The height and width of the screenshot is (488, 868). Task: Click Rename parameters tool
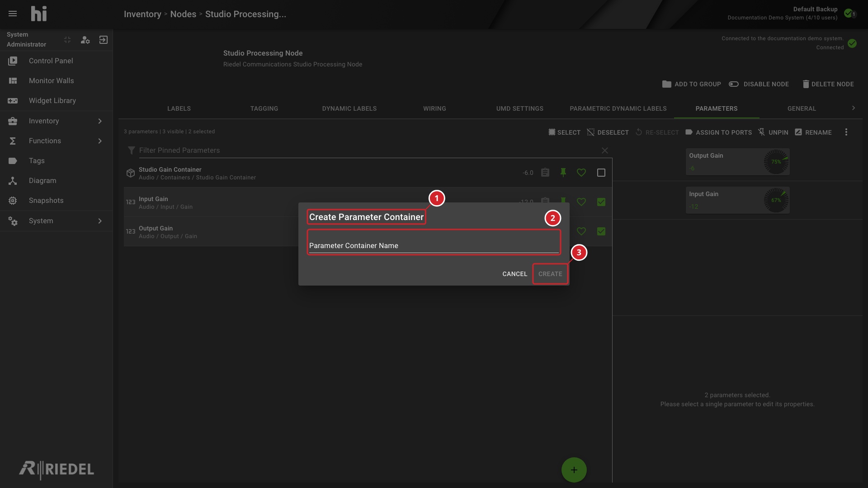pos(813,132)
